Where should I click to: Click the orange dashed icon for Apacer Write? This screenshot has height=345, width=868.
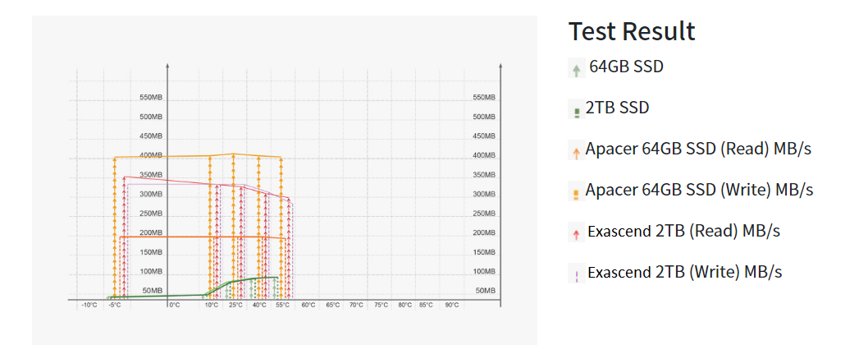click(x=576, y=192)
